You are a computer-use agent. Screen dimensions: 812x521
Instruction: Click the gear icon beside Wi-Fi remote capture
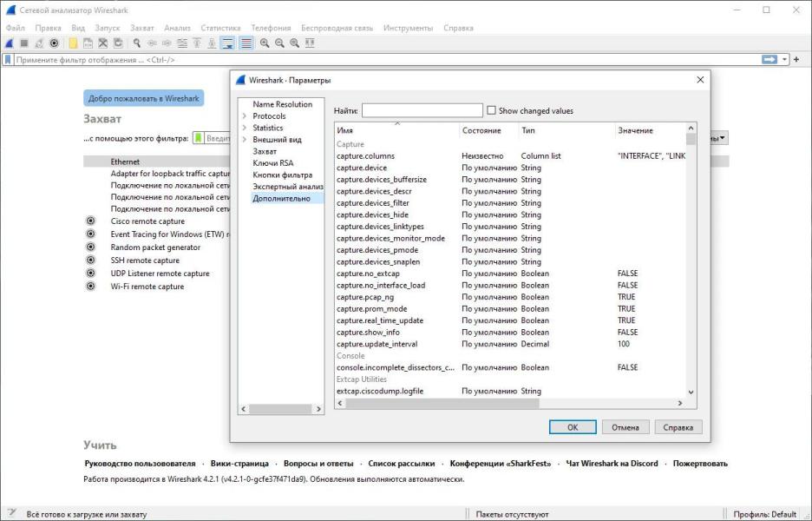click(90, 287)
